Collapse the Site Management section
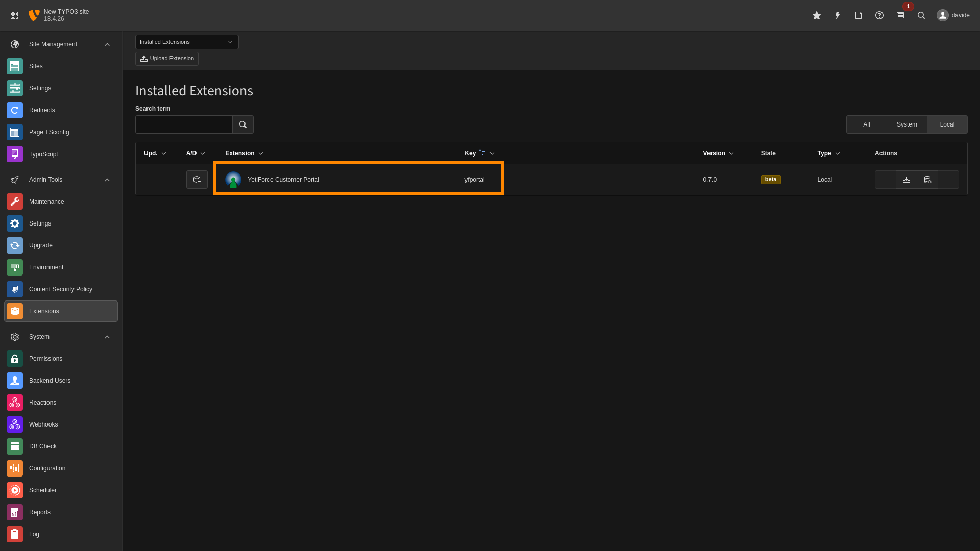 [107, 44]
